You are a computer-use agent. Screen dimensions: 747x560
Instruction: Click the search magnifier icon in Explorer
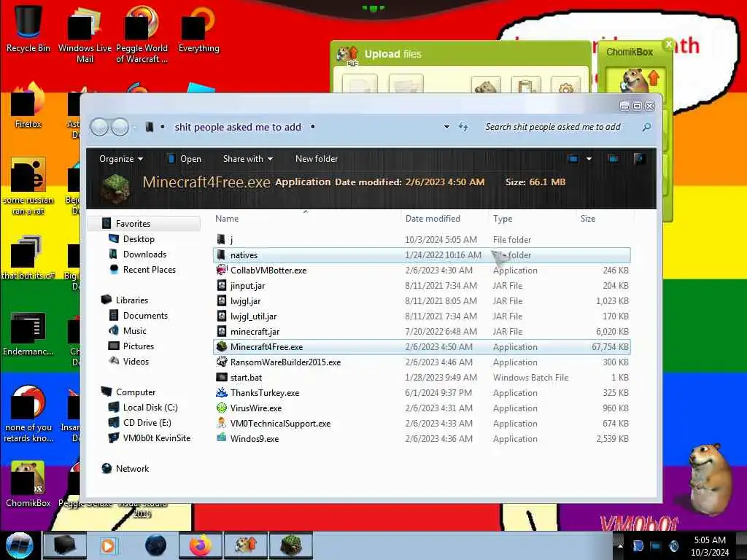646,127
